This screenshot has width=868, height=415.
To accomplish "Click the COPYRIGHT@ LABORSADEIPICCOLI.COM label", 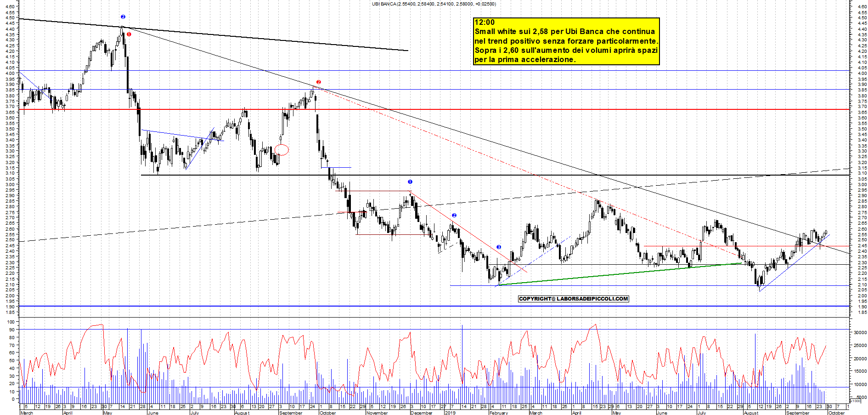I will [x=573, y=299].
